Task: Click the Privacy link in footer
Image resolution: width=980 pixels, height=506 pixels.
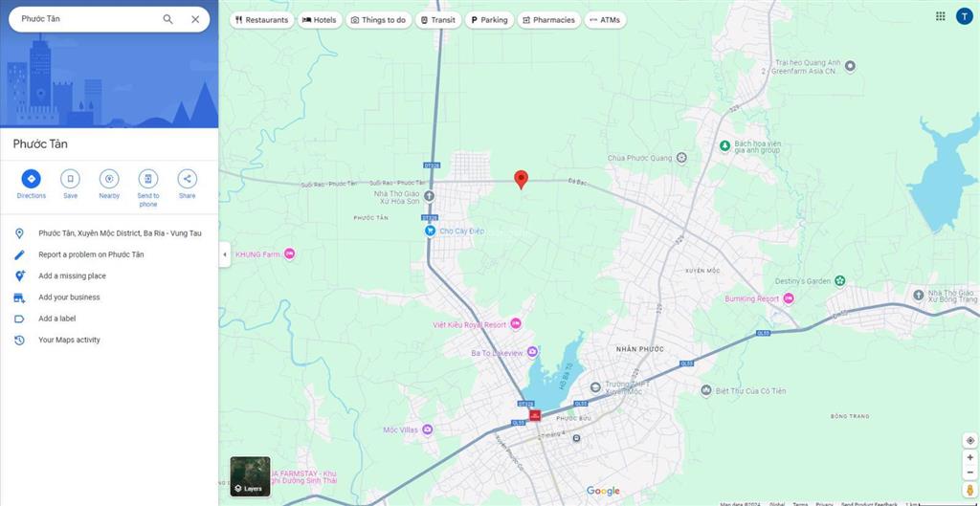Action: (x=824, y=503)
